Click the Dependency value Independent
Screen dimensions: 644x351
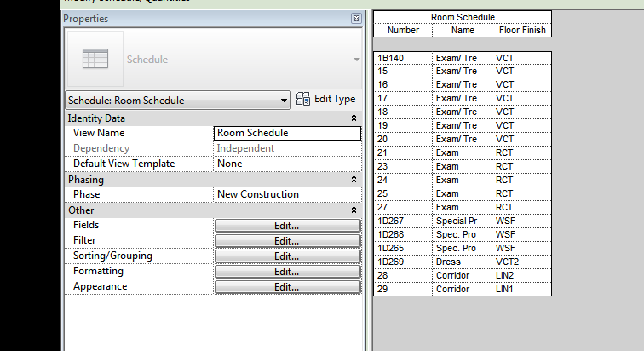[x=288, y=148]
